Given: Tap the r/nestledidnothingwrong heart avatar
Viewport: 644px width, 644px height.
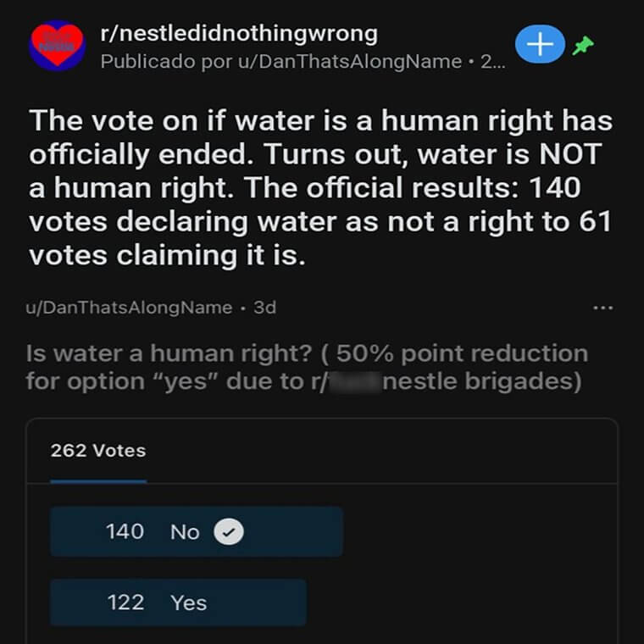Looking at the screenshot, I should [x=58, y=46].
